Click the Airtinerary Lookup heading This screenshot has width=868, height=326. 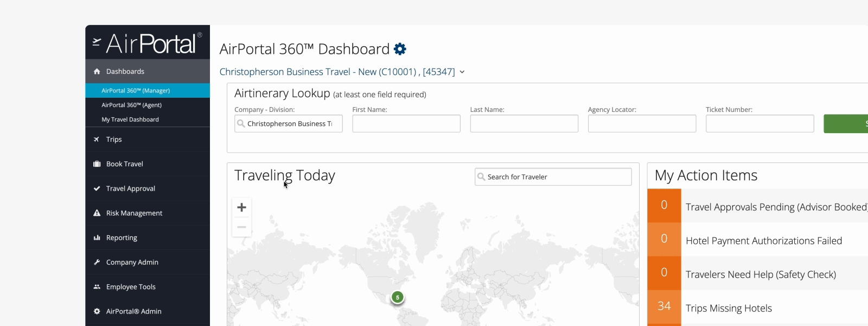click(x=282, y=93)
